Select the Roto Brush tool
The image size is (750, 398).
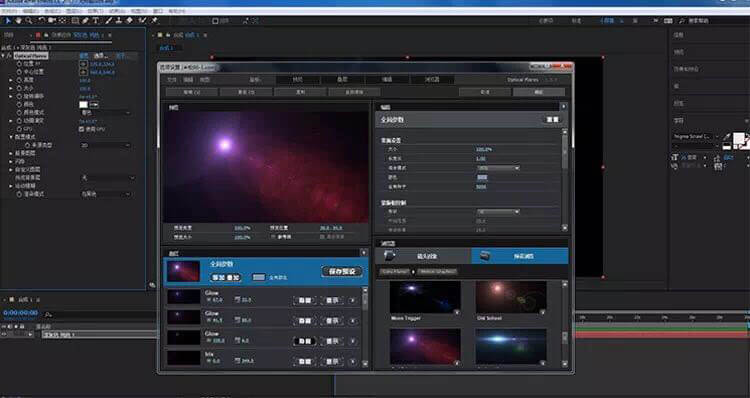coord(142,21)
